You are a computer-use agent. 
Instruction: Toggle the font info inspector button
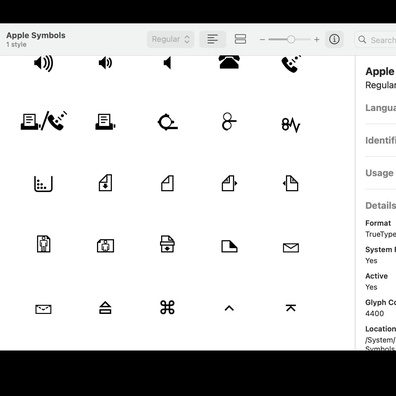[334, 39]
